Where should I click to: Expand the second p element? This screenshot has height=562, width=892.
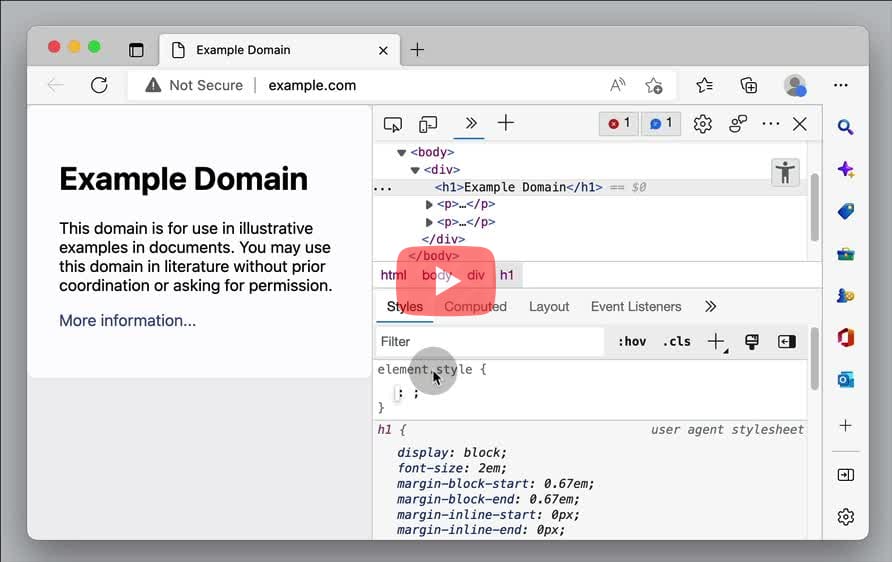[x=429, y=222]
